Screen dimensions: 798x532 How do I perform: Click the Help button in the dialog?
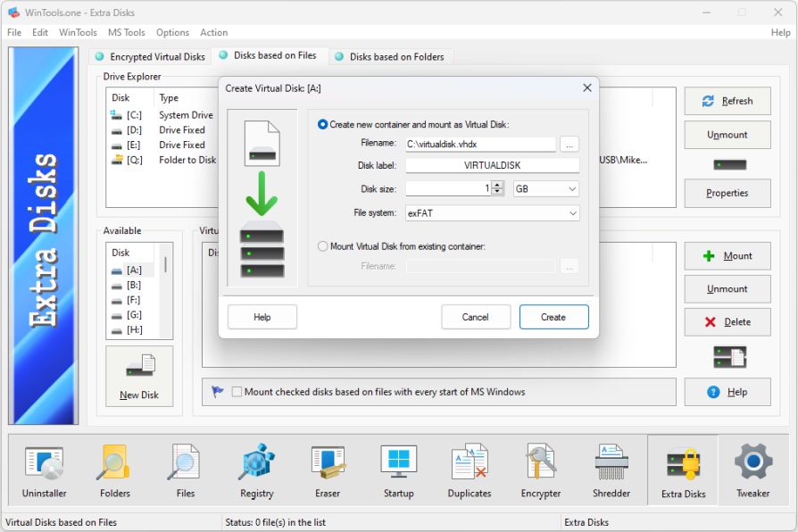point(262,317)
